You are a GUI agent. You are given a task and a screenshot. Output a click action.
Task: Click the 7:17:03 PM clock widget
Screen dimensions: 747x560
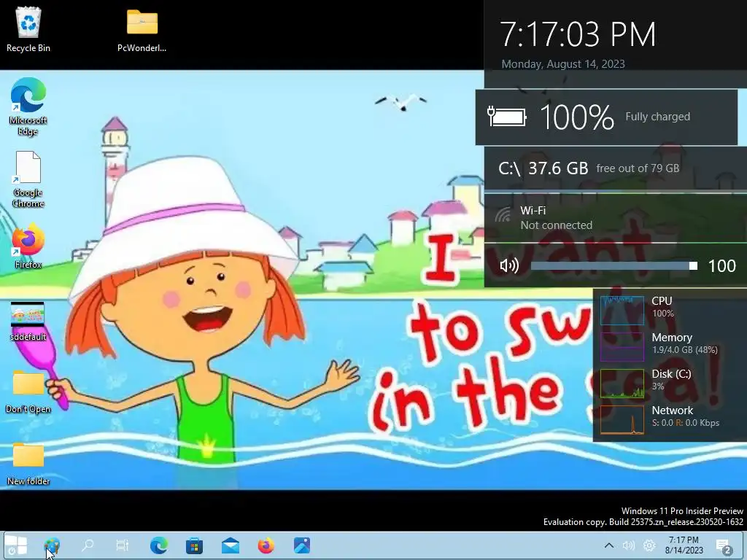click(x=578, y=34)
